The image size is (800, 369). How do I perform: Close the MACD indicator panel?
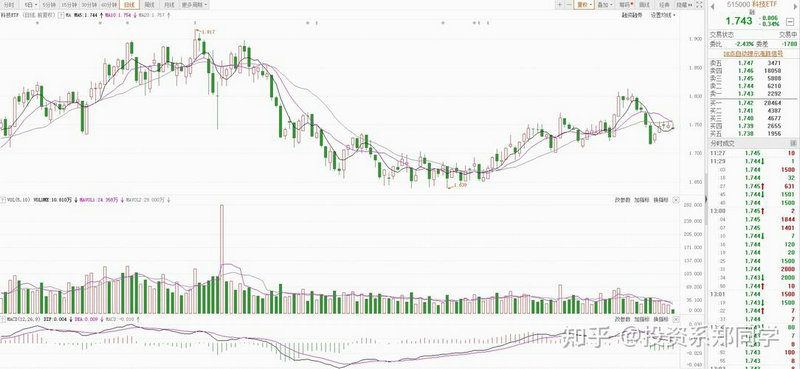coord(676,318)
